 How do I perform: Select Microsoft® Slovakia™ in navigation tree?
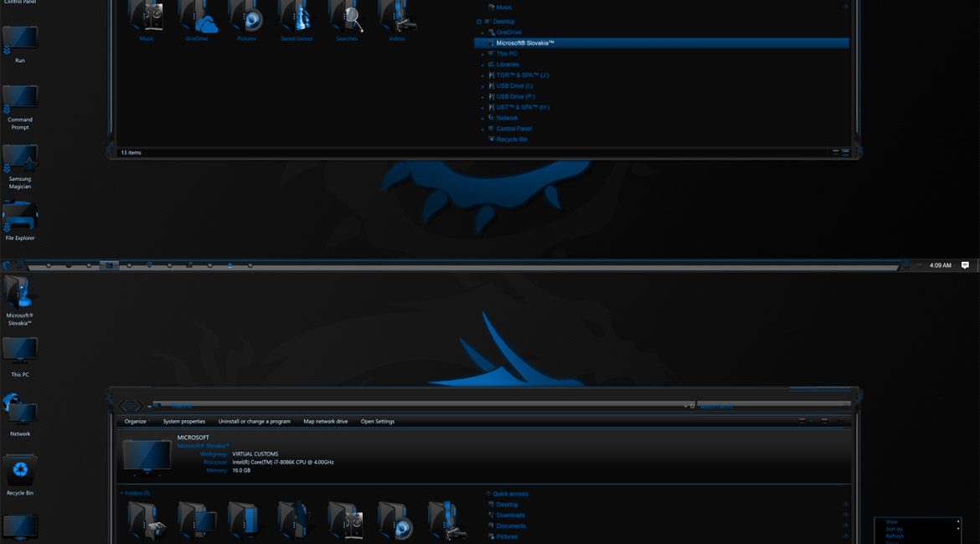click(x=661, y=43)
